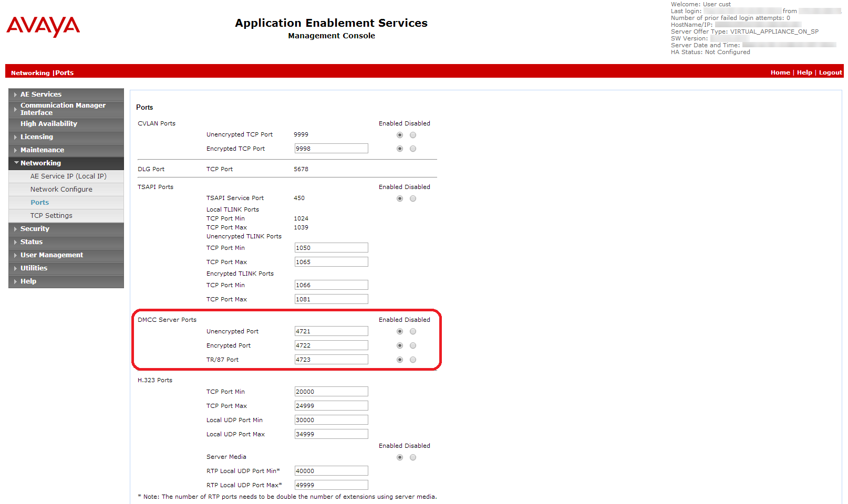Disable TSAPI Service Port
848x504 pixels.
[413, 198]
